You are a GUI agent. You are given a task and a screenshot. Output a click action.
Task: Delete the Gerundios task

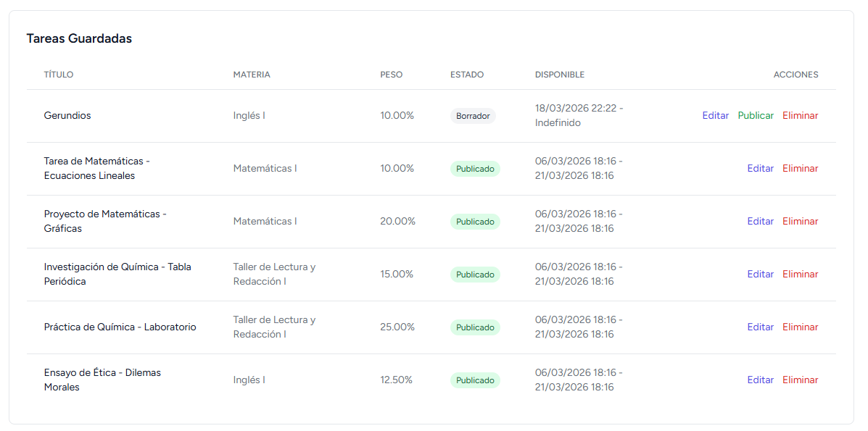coord(800,116)
